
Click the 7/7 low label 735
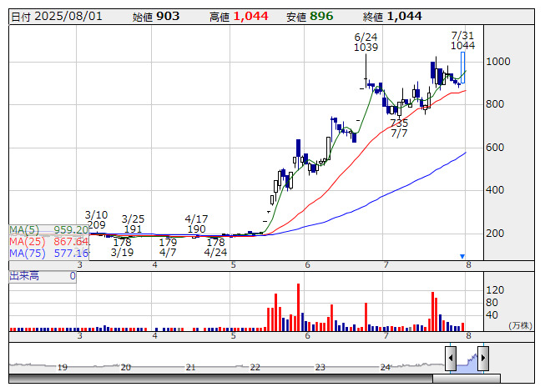399,123
